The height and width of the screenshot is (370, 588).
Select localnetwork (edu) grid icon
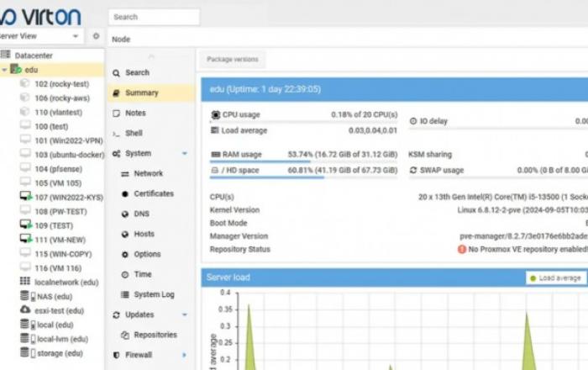tap(25, 281)
